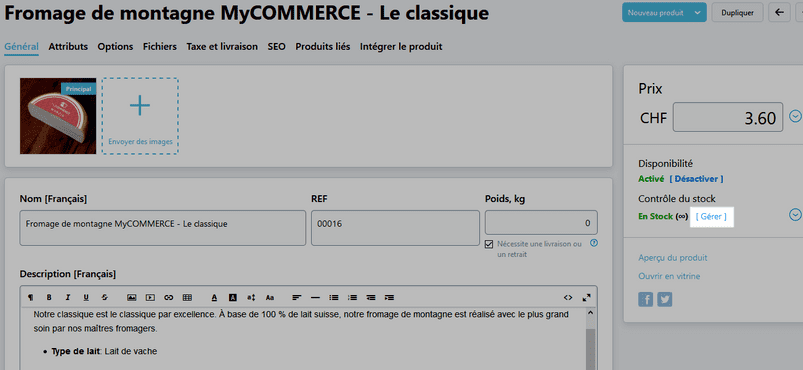803x370 pixels.
Task: Insert an image into description
Action: click(132, 297)
